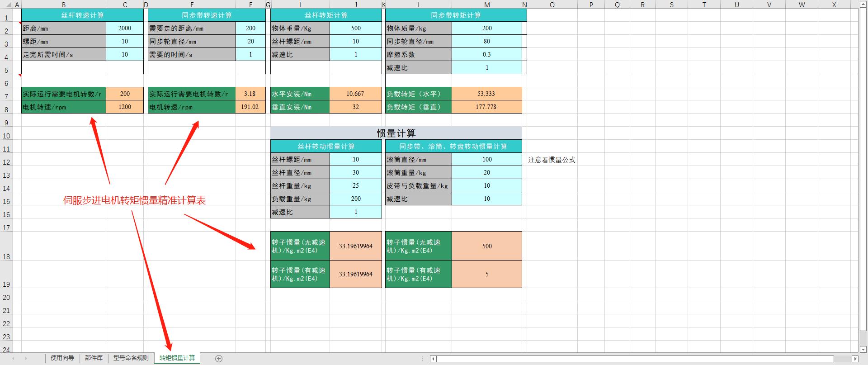
Task: Click the vertical scrollbar down arrow
Action: [x=863, y=350]
